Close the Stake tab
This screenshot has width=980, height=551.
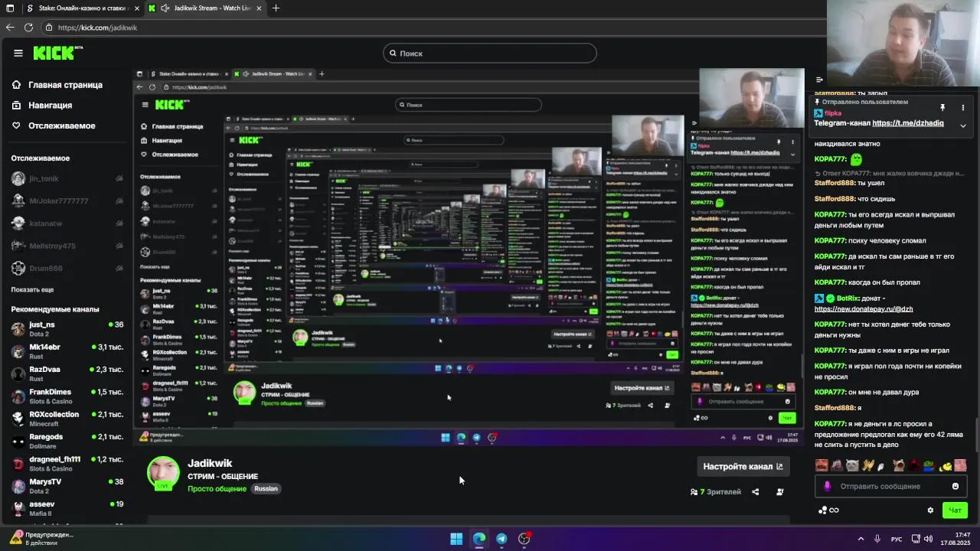(x=137, y=8)
